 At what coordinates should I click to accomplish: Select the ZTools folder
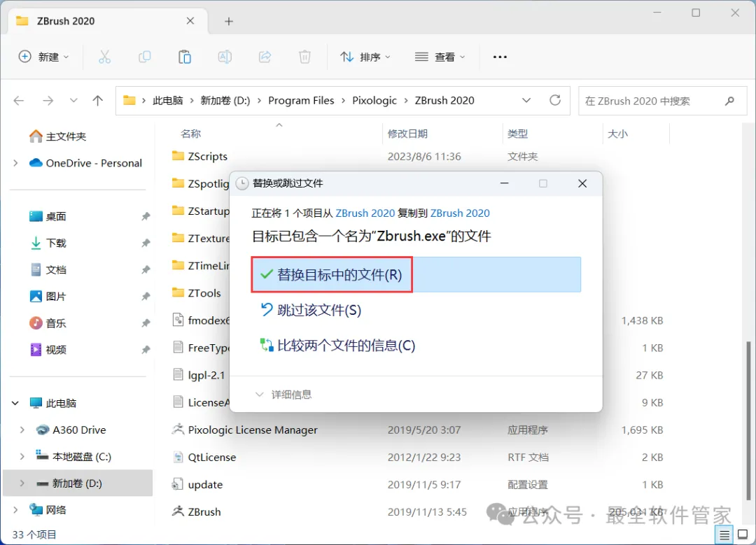pos(204,293)
